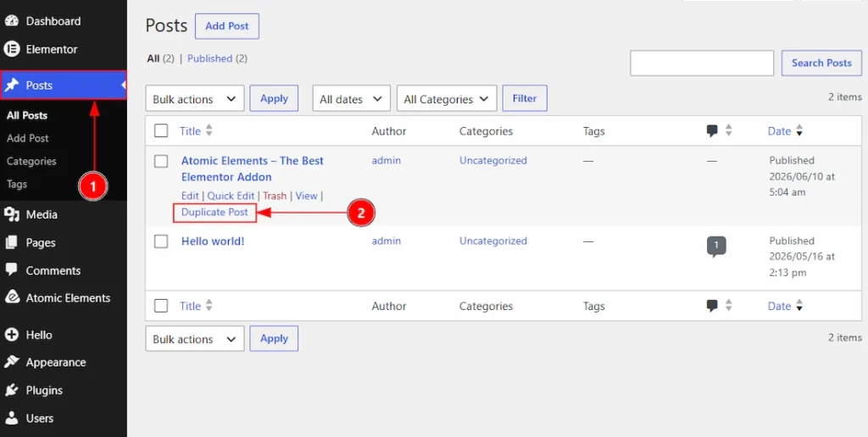
Task: Click the Elementor logo icon in sidebar
Action: (12, 49)
